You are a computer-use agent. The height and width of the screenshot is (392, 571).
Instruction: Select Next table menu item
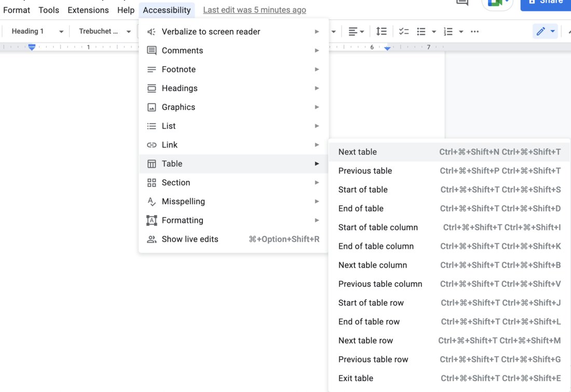(x=449, y=152)
